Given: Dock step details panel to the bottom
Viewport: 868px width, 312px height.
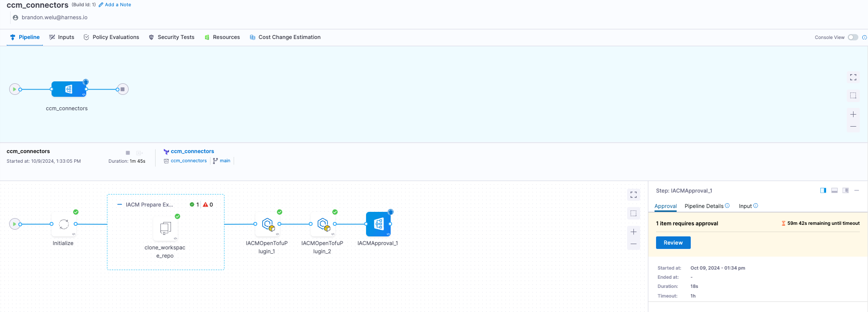Looking at the screenshot, I should tap(834, 191).
